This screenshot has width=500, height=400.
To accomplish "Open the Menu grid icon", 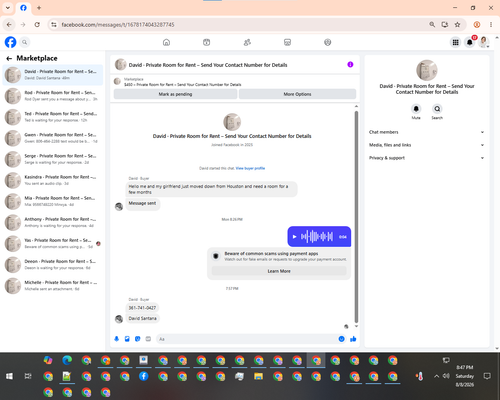I will [455, 42].
